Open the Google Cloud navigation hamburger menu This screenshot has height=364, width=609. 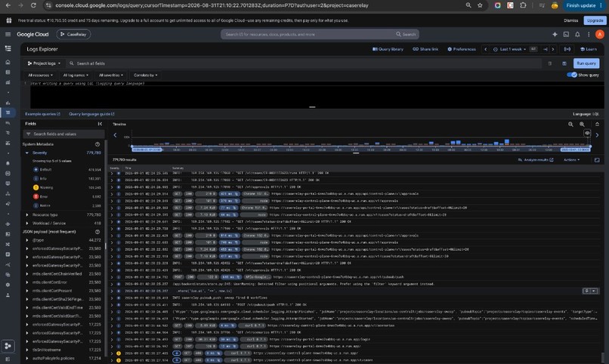click(8, 34)
